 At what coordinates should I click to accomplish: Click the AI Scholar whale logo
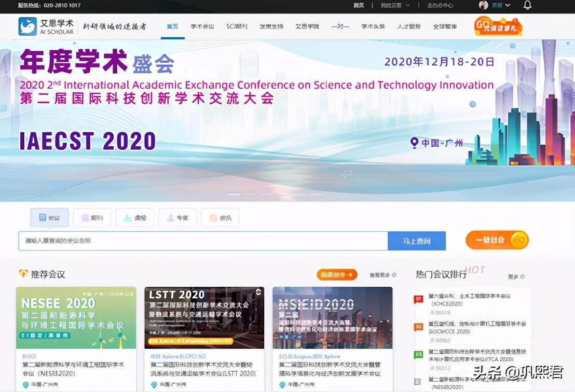pyautogui.click(x=28, y=26)
